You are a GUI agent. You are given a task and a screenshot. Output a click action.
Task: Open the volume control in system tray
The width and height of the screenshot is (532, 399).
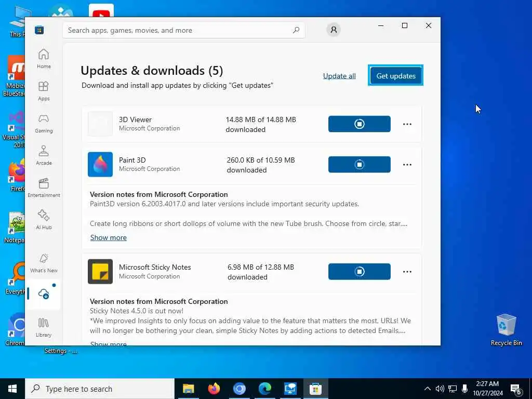(440, 389)
